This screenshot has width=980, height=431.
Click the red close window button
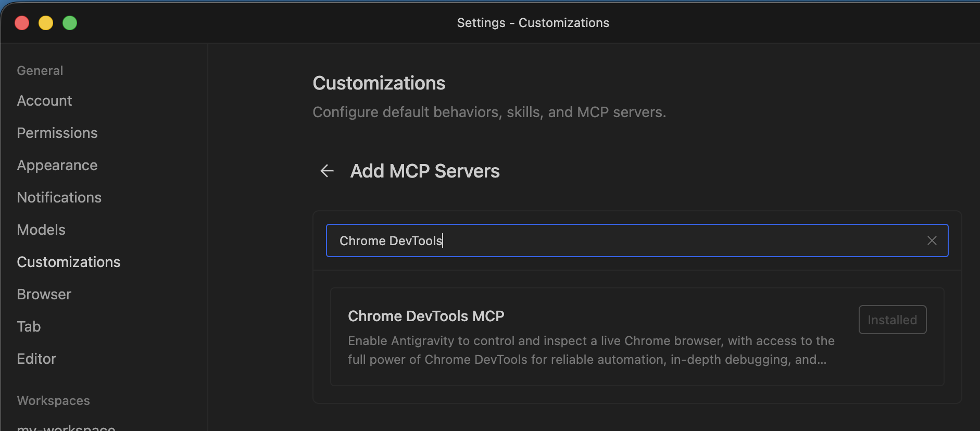pyautogui.click(x=22, y=23)
